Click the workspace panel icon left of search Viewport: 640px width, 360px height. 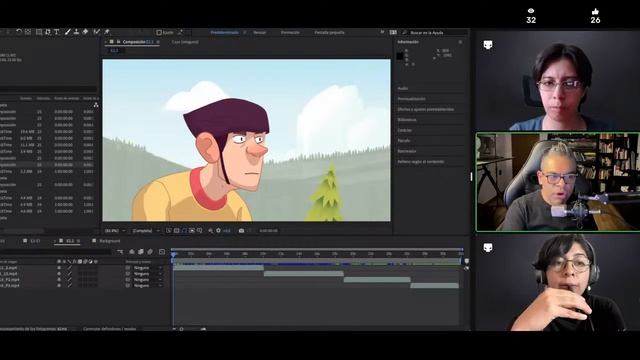click(393, 32)
